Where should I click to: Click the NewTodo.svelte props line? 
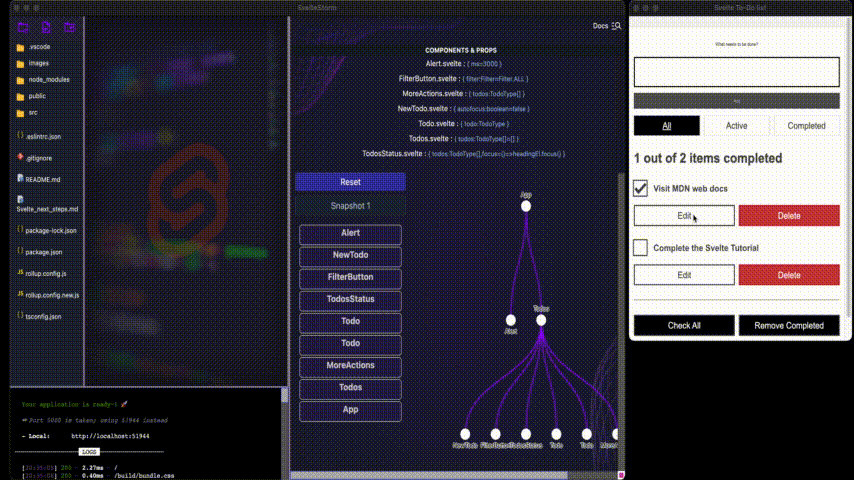coord(463,108)
